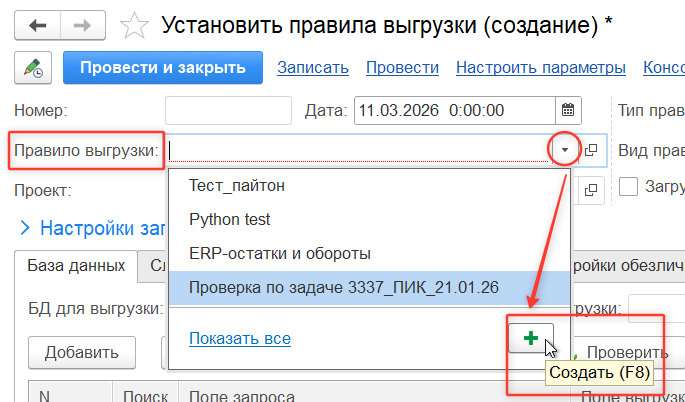This screenshot has width=685, height=402.
Task: Expand the Настройки section chevron
Action: 25,228
